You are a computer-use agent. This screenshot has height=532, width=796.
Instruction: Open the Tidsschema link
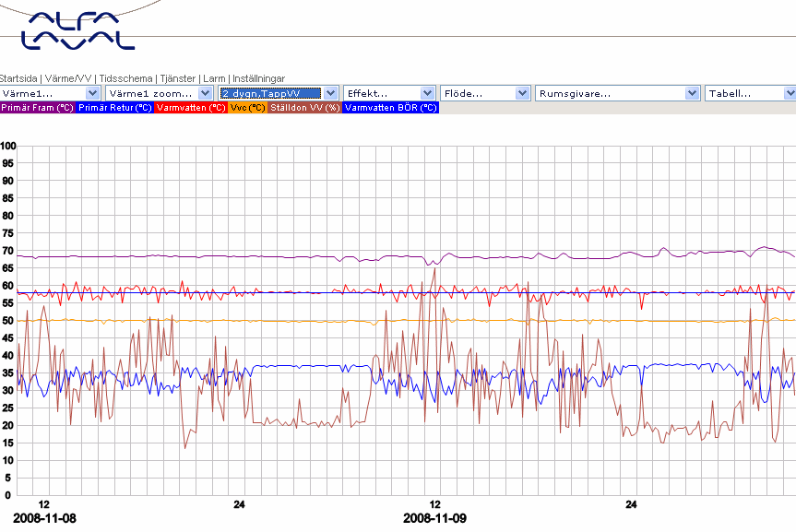tap(125, 78)
